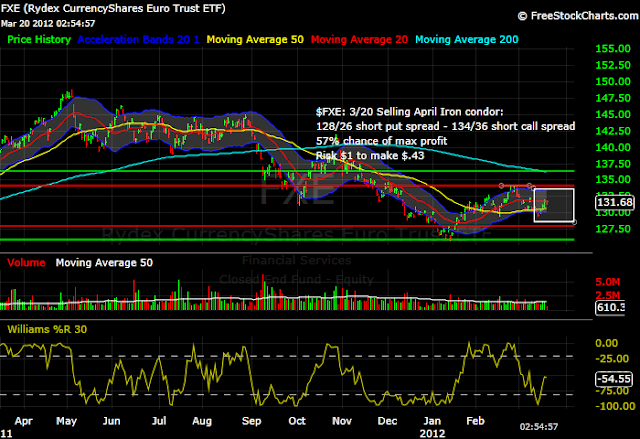The image size is (640, 439).
Task: Click the -54.55 Williams %R value tag
Action: tap(614, 379)
